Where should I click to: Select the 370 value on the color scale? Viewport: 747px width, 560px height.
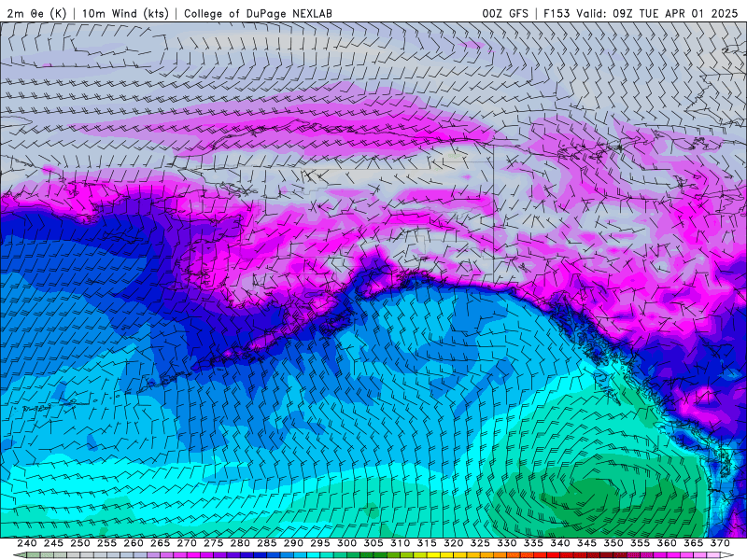(720, 543)
